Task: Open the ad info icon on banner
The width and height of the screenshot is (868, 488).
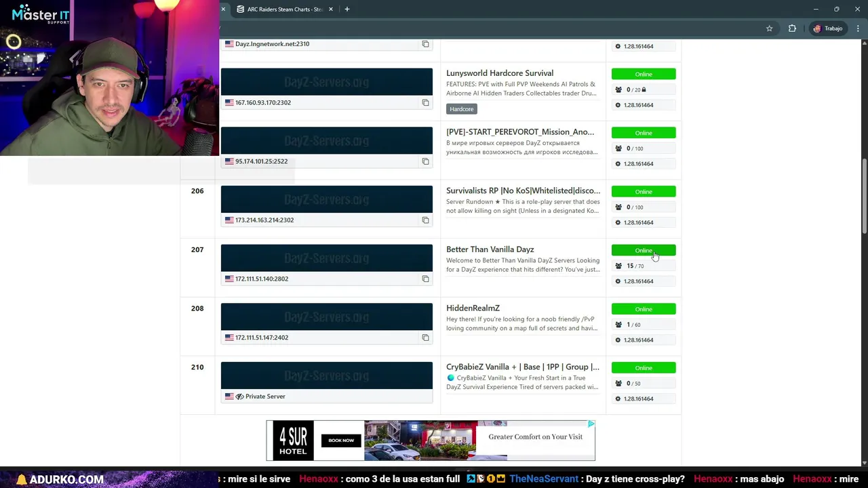Action: pos(591,424)
